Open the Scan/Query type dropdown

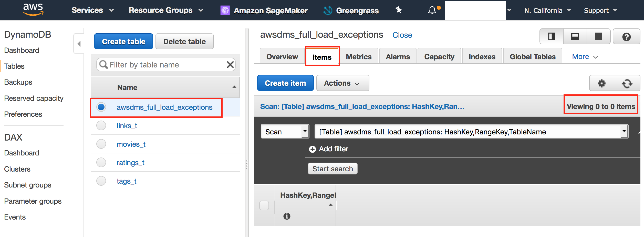[x=285, y=132]
